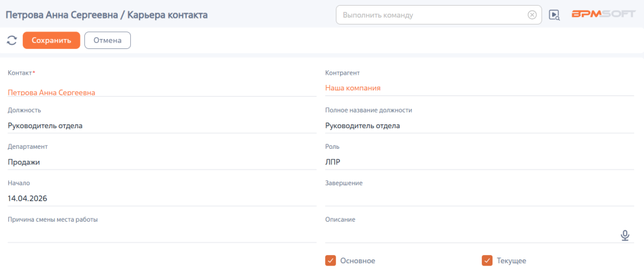This screenshot has height=277, width=644.
Task: Clear the command search field
Action: (532, 15)
